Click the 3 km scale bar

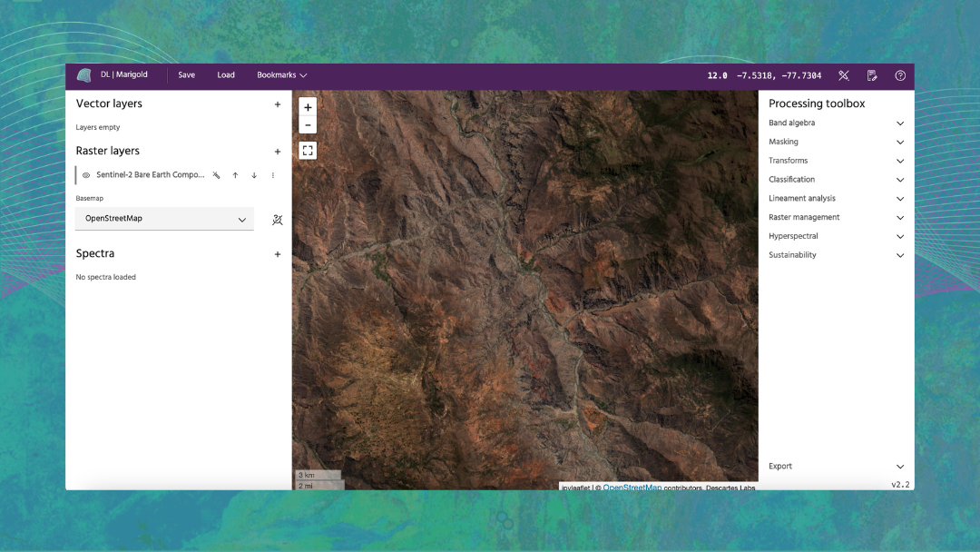tap(318, 475)
